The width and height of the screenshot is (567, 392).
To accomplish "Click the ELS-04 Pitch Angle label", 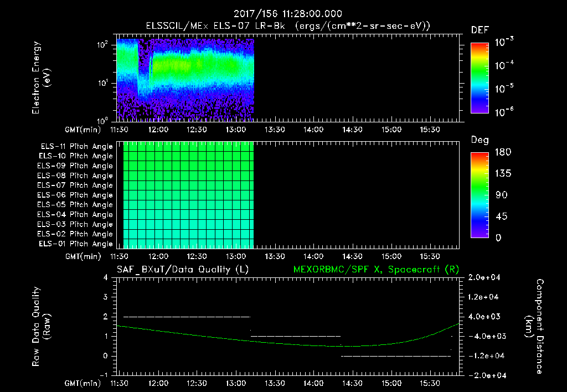I will (75, 215).
